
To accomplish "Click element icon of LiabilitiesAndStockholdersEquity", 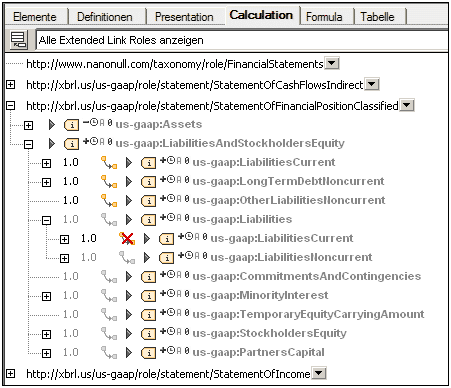I will (x=72, y=144).
